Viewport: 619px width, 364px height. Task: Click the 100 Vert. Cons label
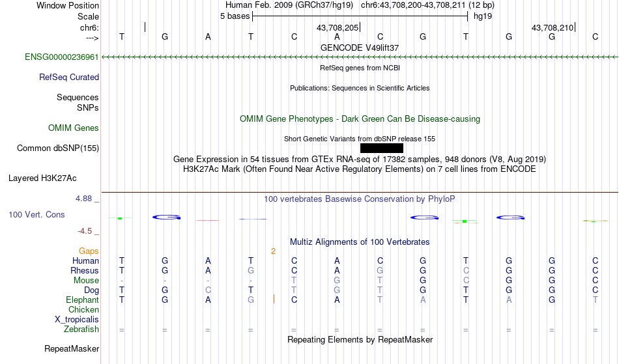click(x=36, y=215)
